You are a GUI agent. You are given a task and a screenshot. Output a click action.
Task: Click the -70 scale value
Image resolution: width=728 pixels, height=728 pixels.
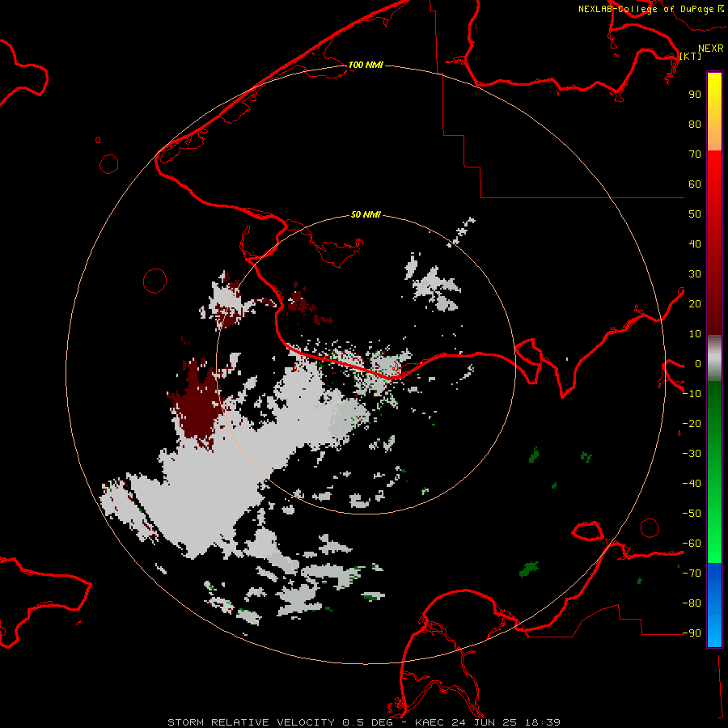[x=692, y=574]
